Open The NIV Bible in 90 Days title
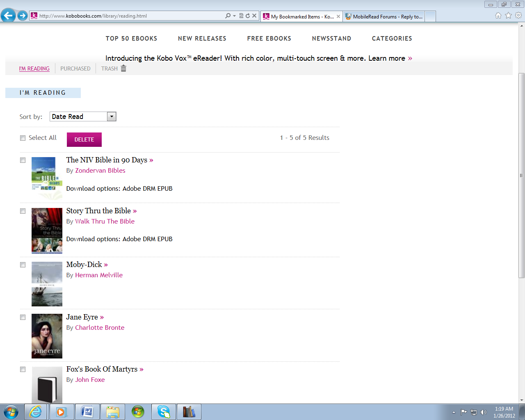 tap(107, 160)
